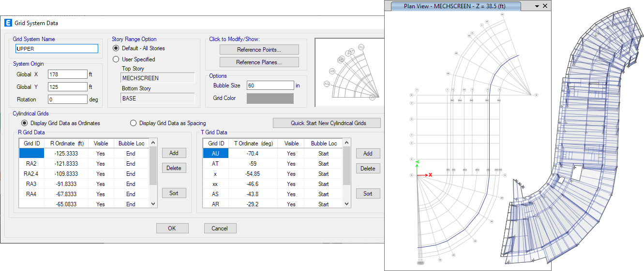Open the Plan View window dropdown arrow
This screenshot has height=271, width=644.
pyautogui.click(x=537, y=6)
